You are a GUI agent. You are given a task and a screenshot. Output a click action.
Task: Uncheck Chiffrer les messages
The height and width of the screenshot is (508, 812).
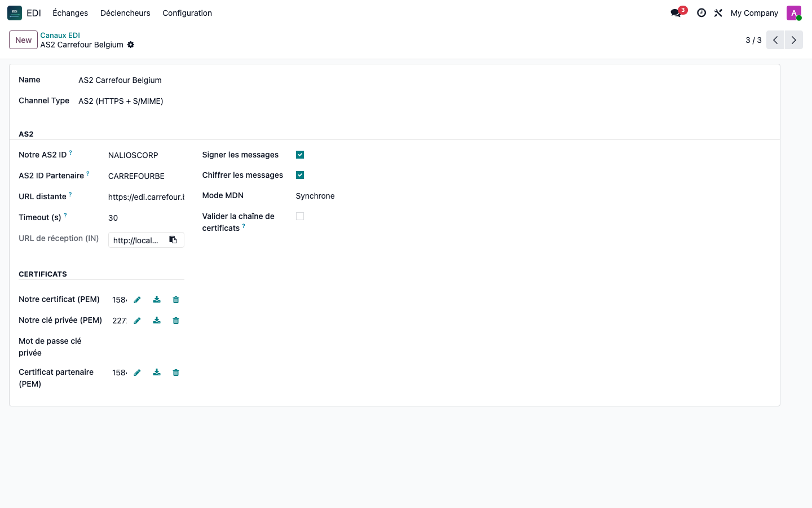point(300,175)
